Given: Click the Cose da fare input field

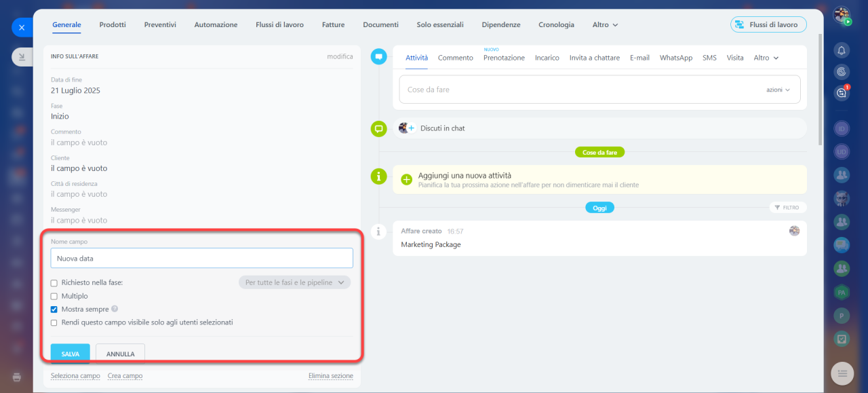Looking at the screenshot, I should pos(599,90).
